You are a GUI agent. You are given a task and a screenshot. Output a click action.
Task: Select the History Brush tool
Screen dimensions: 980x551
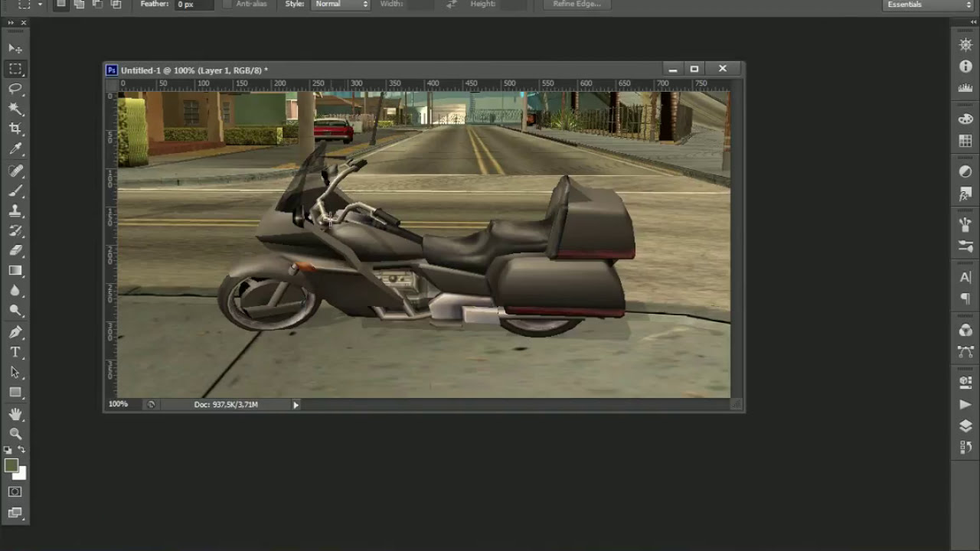tap(15, 230)
